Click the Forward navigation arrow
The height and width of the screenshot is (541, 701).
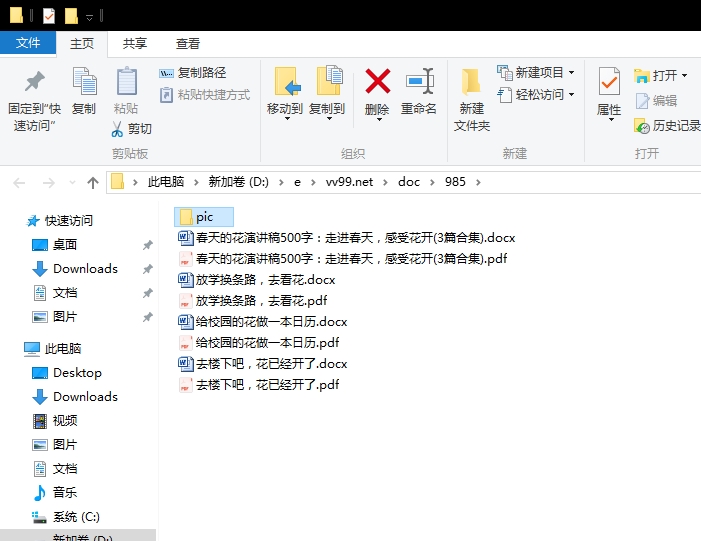(48, 182)
